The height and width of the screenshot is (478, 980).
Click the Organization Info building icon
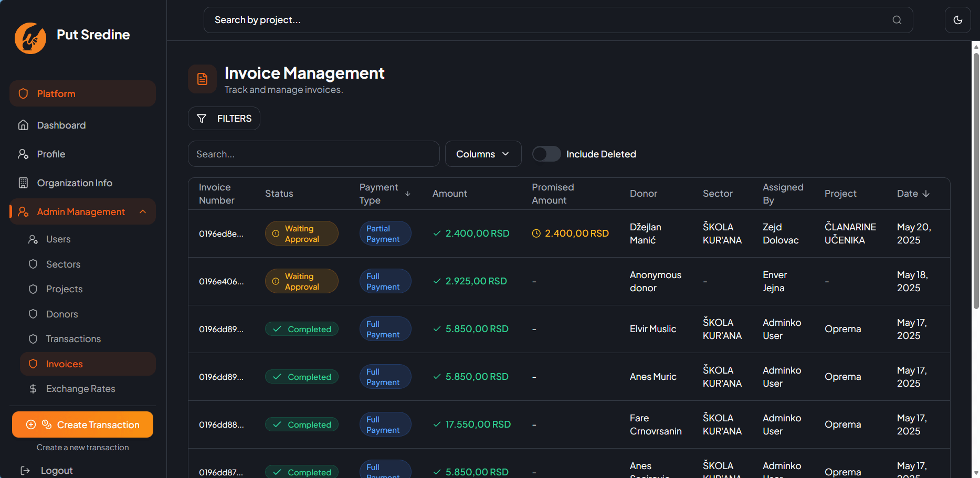click(23, 183)
